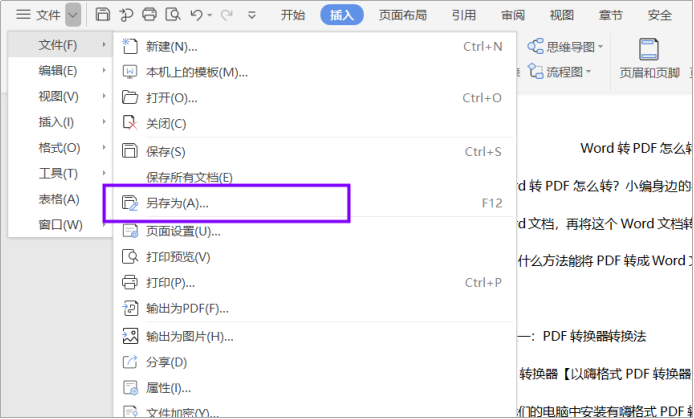
Task: Switch to the 审阅 tab
Action: pyautogui.click(x=513, y=15)
